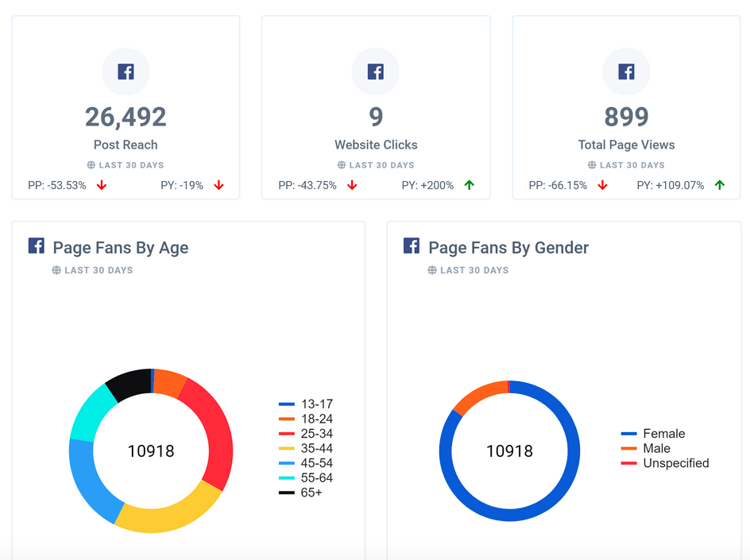Click the globe icon under Total Page Views
Screen dimensions: 750x560
[x=592, y=165]
